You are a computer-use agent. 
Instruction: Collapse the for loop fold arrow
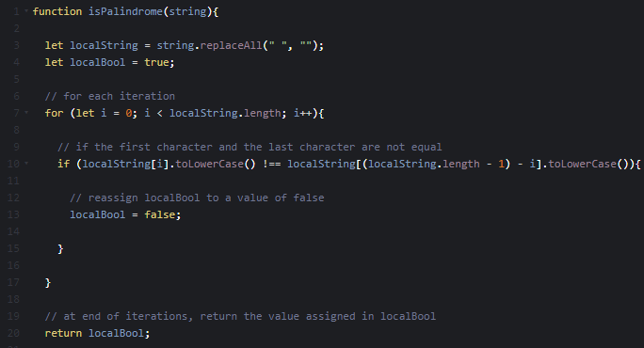(26, 112)
